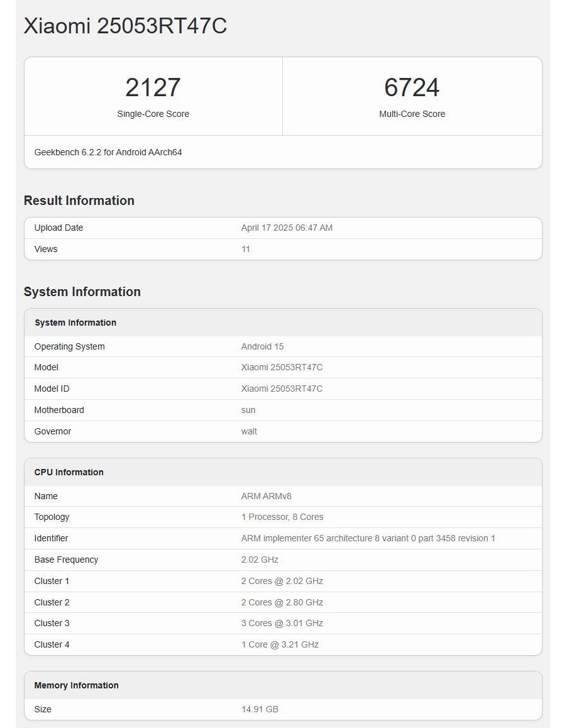Click the Multi-Core Score label
Screen dimensions: 569x728
[412, 114]
